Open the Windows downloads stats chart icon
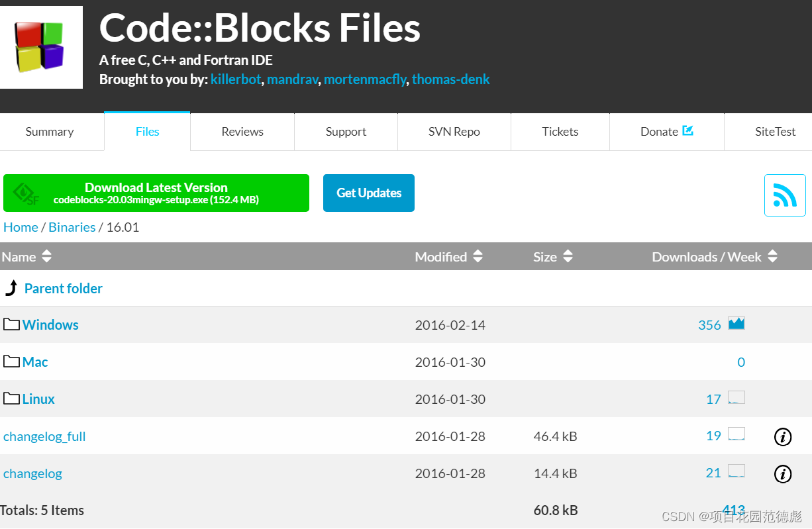This screenshot has width=812, height=529. click(736, 324)
